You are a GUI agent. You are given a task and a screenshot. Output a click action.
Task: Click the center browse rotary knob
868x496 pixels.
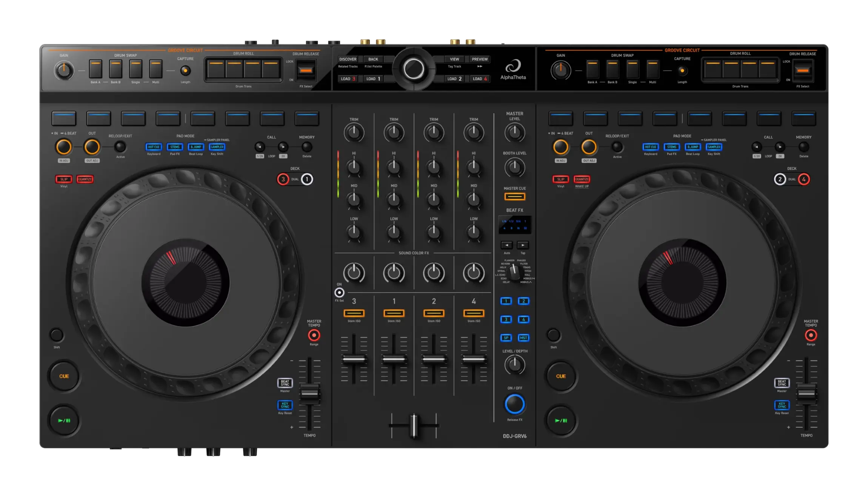[x=414, y=69]
